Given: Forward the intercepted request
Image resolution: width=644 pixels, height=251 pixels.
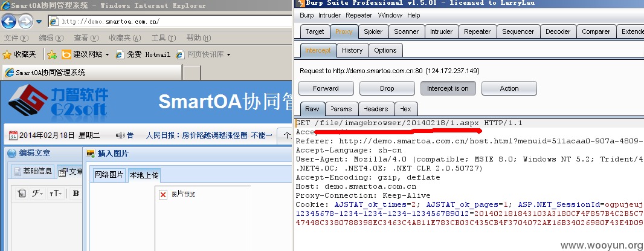Looking at the screenshot, I should tap(326, 88).
